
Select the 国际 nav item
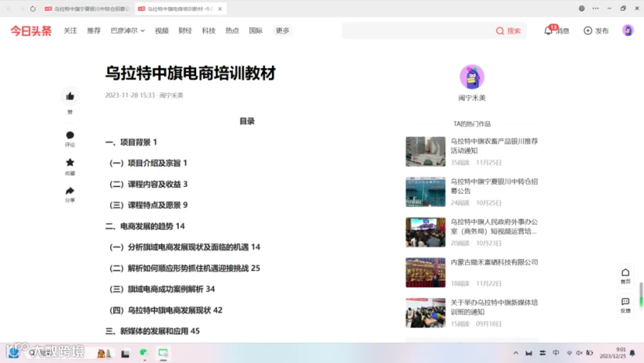pyautogui.click(x=255, y=30)
